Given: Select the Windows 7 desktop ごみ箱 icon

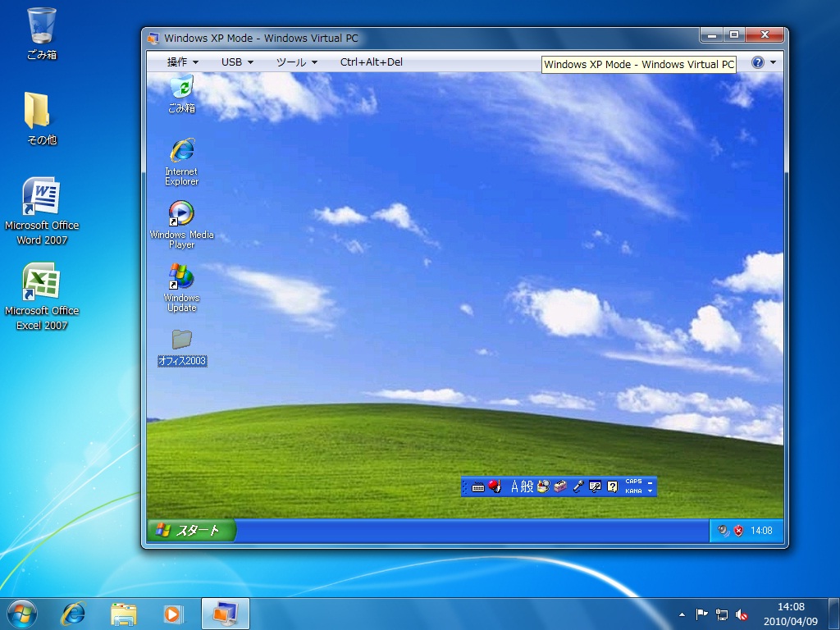Looking at the screenshot, I should tap(42, 33).
